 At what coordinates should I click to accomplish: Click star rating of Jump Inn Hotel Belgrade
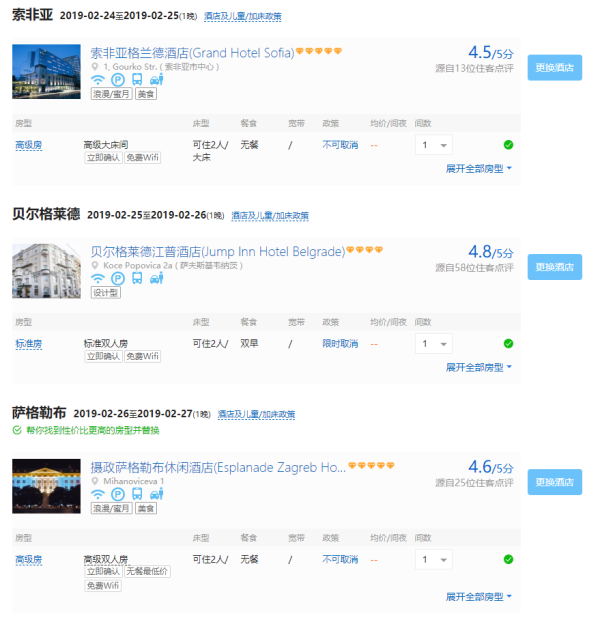click(x=365, y=249)
